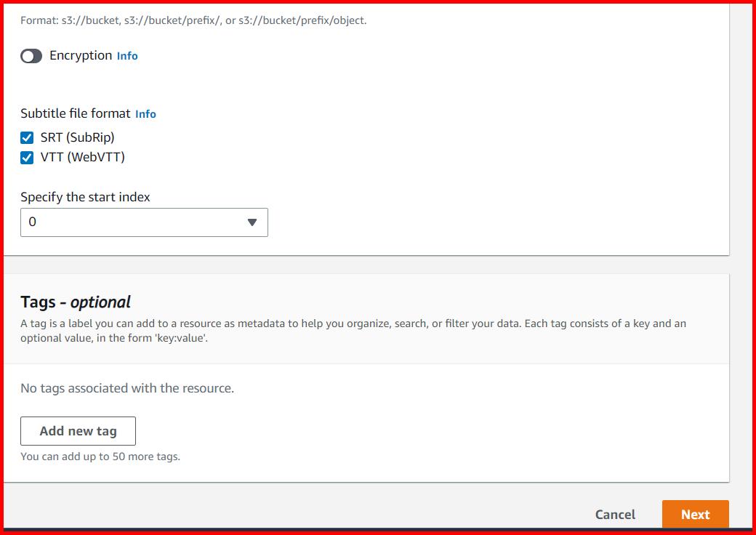Uncheck the VTT (WebVTT) subtitle format
The height and width of the screenshot is (535, 756).
(27, 157)
